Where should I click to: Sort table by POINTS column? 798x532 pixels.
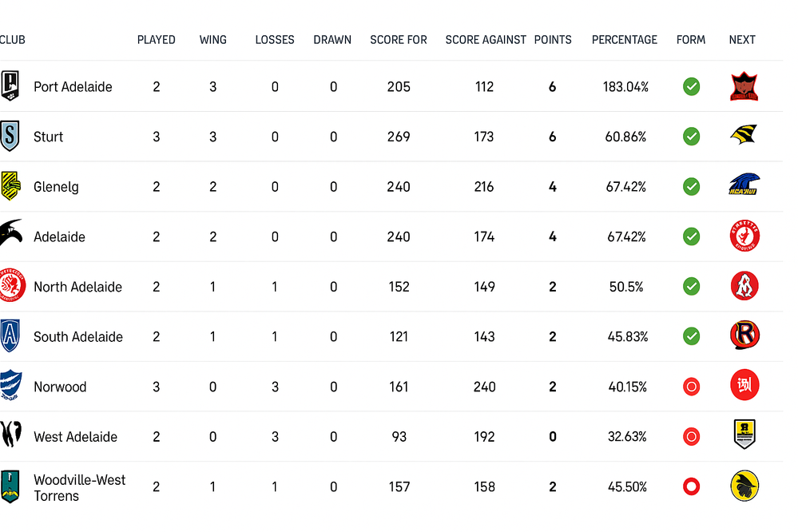point(553,40)
